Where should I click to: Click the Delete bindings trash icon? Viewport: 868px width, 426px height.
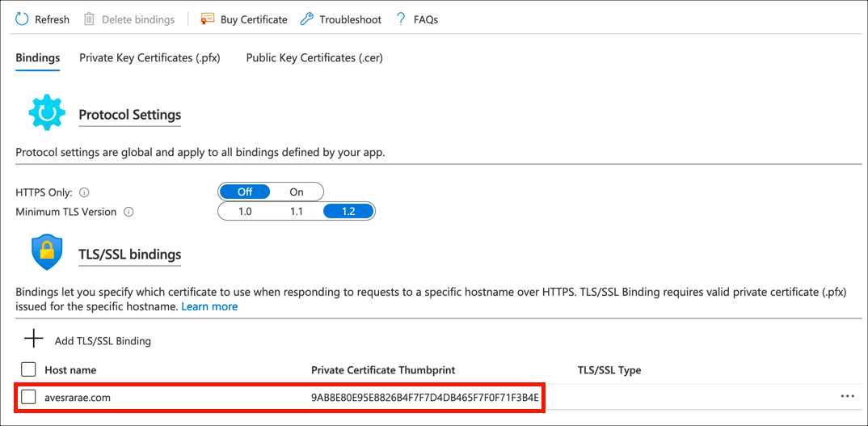pyautogui.click(x=89, y=19)
